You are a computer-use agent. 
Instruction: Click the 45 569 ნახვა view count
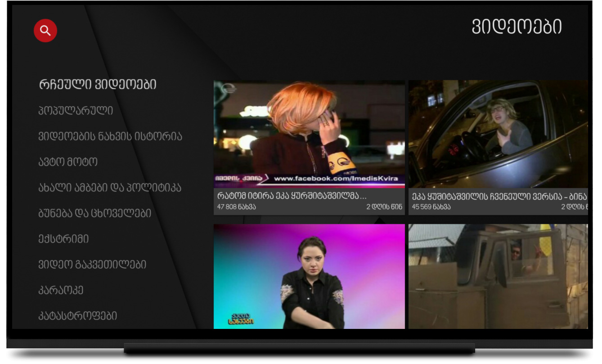tap(431, 207)
